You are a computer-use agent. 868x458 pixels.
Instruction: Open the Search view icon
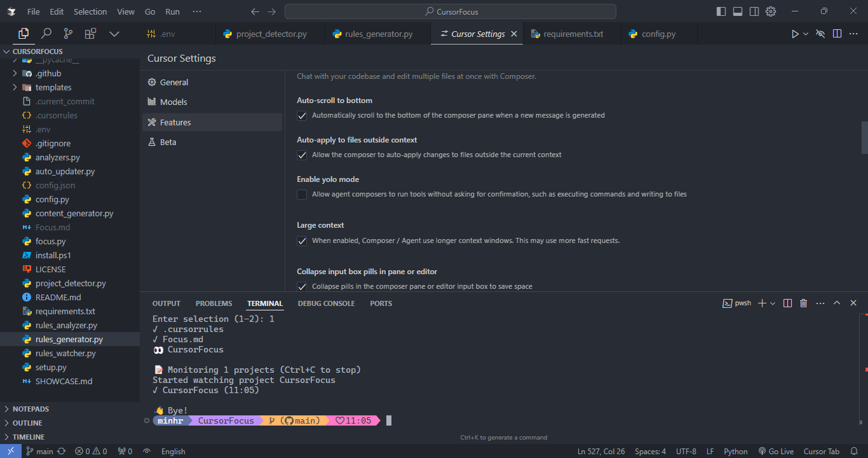(46, 34)
